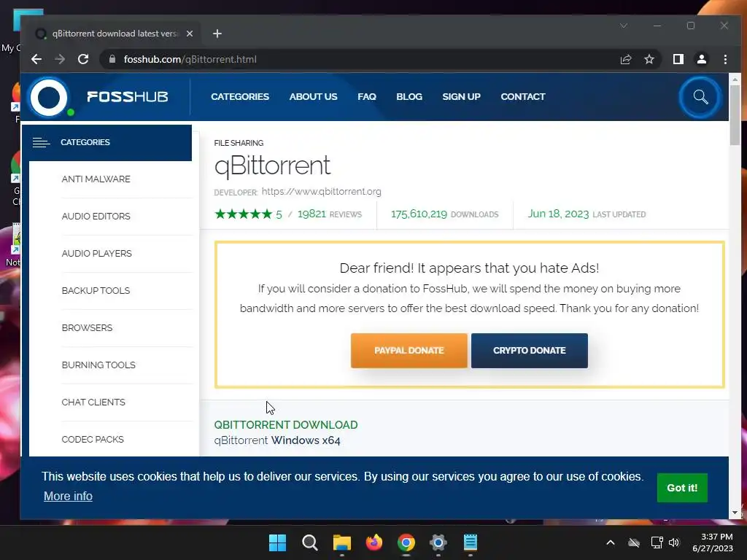The height and width of the screenshot is (560, 747).
Task: Click the browser forward arrow
Action: (x=60, y=59)
